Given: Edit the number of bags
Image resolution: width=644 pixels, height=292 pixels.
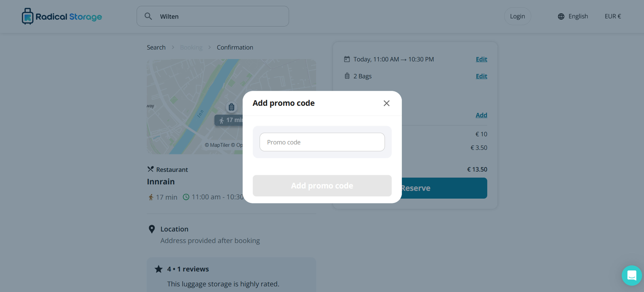Looking at the screenshot, I should coord(481,76).
